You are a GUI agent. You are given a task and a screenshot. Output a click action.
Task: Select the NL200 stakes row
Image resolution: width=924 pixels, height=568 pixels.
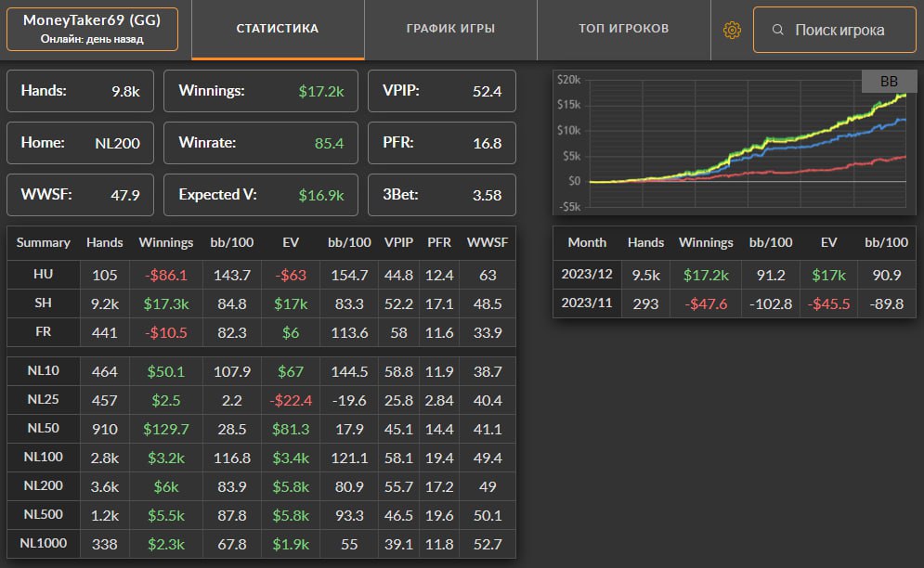(261, 486)
